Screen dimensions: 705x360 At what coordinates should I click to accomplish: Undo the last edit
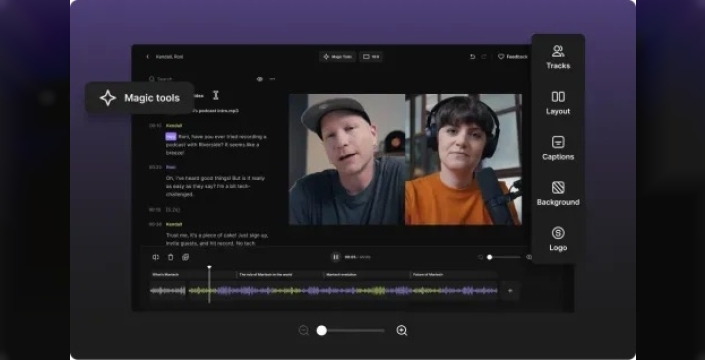[x=472, y=57]
